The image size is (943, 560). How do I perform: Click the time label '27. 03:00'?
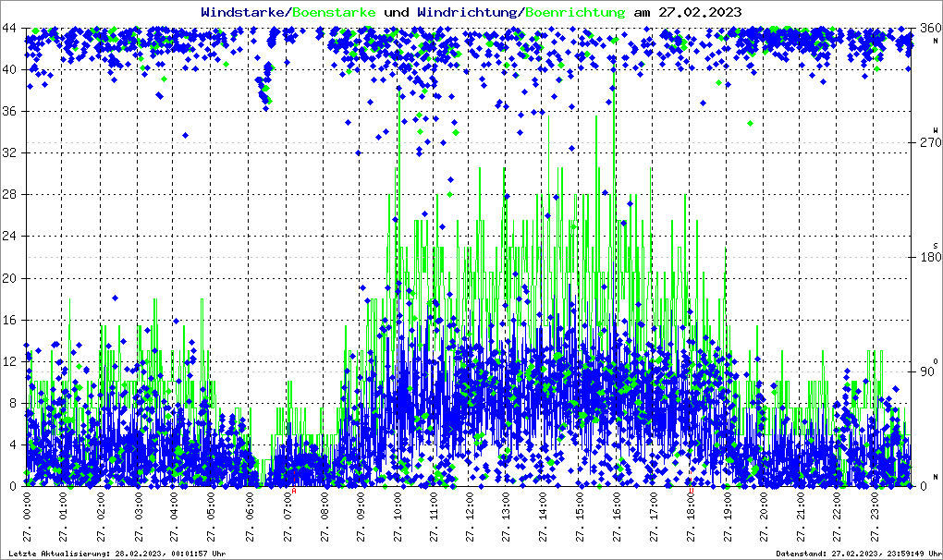139,517
